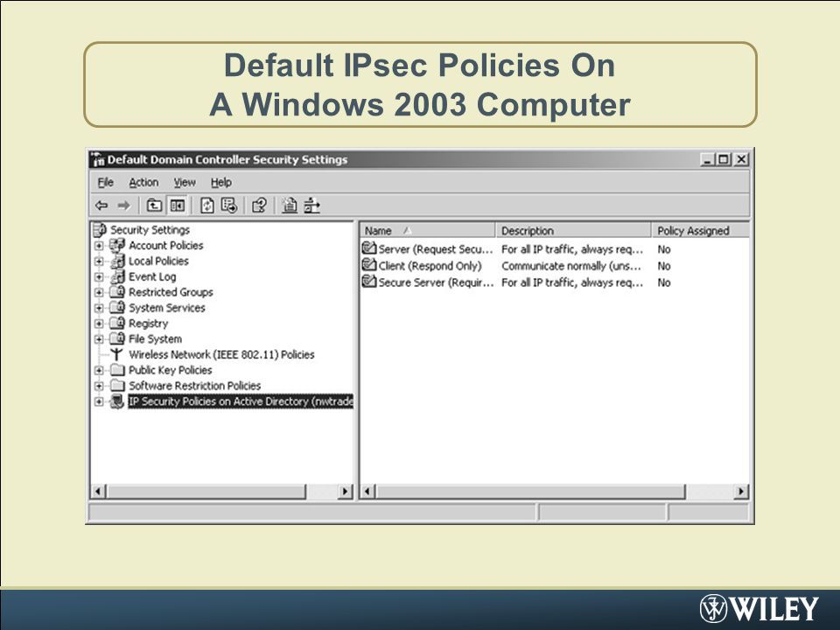This screenshot has width=840, height=630.
Task: Click the Create IP Security Policy icon
Action: coord(290,205)
